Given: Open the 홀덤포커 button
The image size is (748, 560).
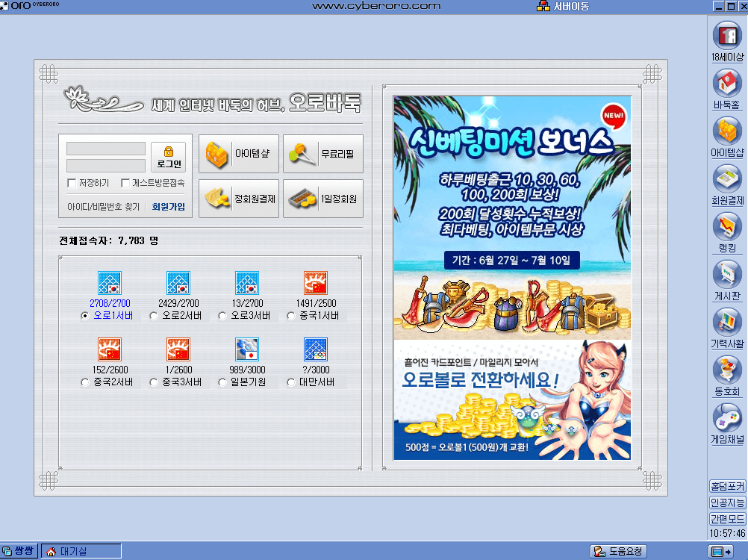Looking at the screenshot, I should click(728, 486).
